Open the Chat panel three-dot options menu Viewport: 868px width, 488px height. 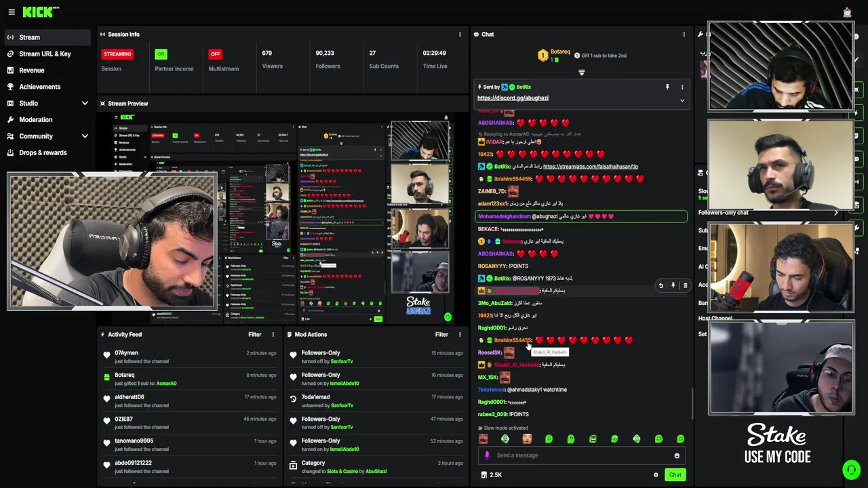pyautogui.click(x=684, y=35)
